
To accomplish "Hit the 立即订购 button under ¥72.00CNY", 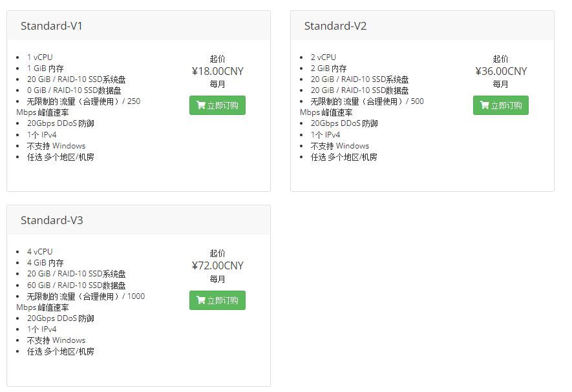I will [x=217, y=300].
